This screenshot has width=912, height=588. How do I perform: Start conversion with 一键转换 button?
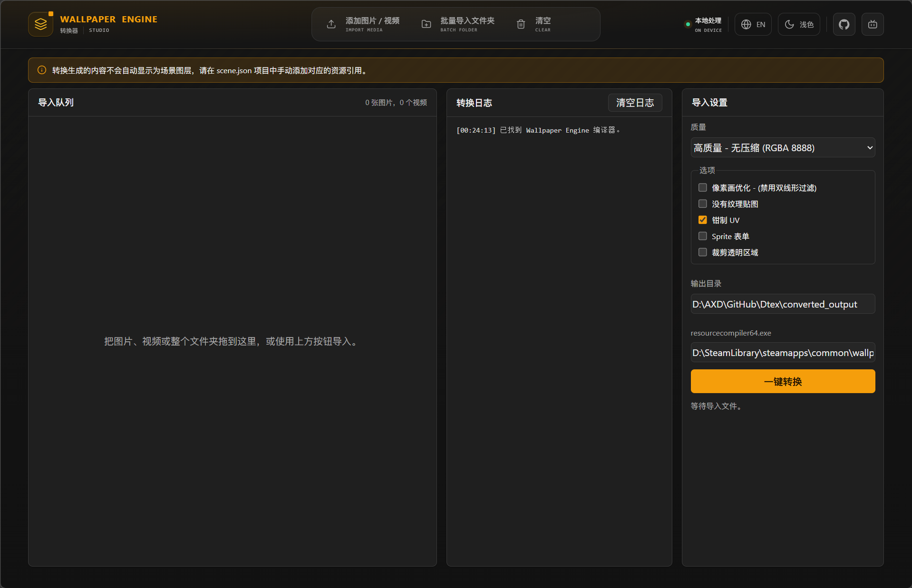click(x=783, y=381)
